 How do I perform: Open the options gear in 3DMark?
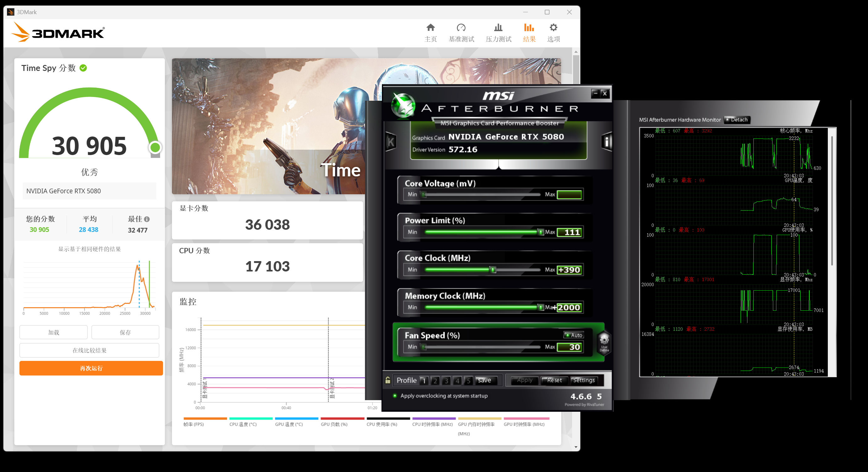click(553, 28)
